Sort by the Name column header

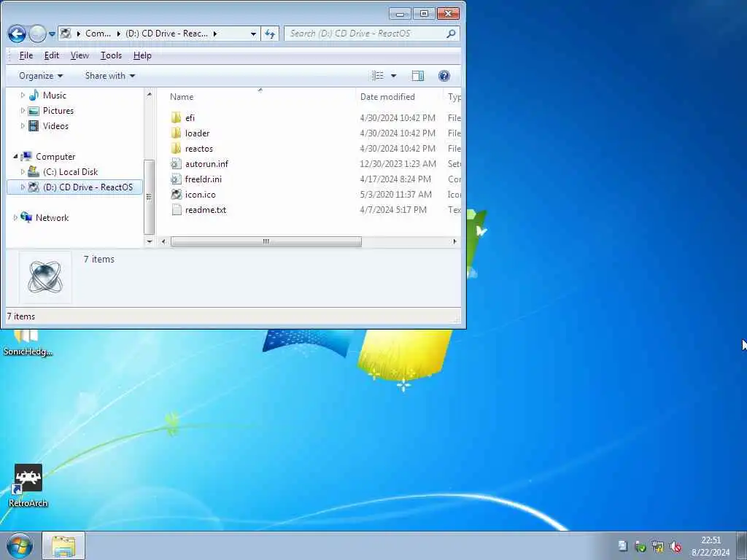(182, 97)
